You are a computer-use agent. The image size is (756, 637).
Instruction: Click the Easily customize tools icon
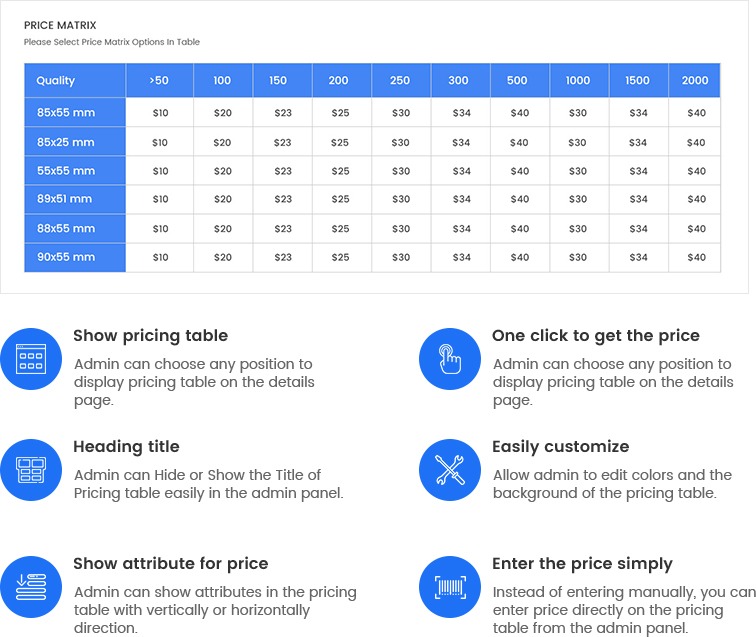[x=450, y=469]
